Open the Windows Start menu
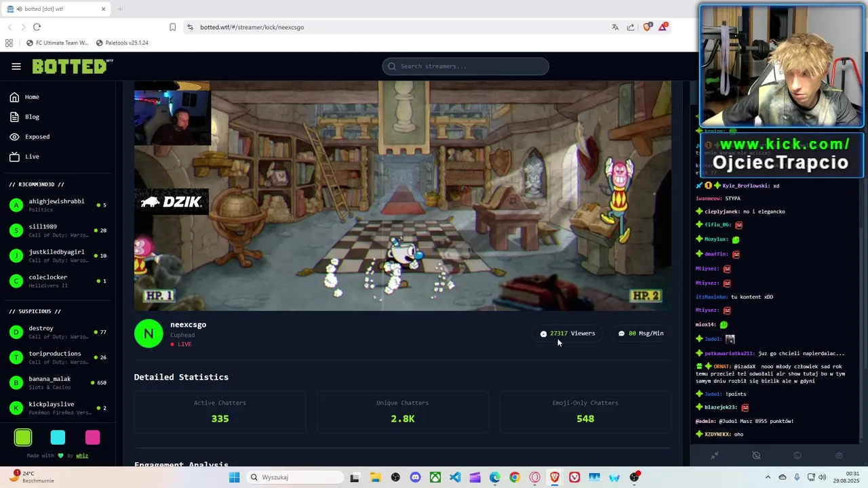 234,477
